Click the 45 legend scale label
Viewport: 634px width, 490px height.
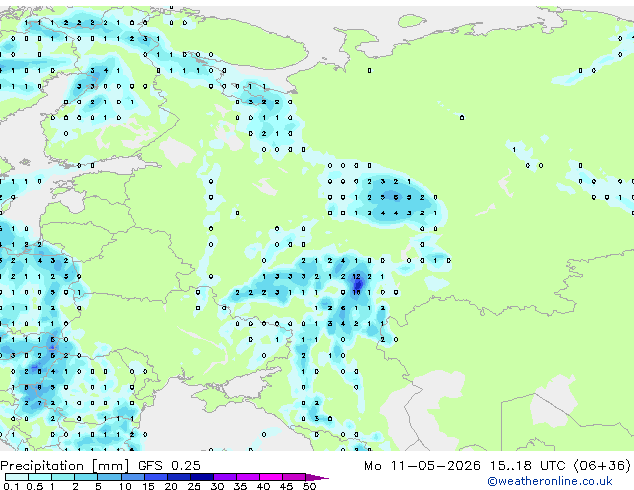[287, 486]
